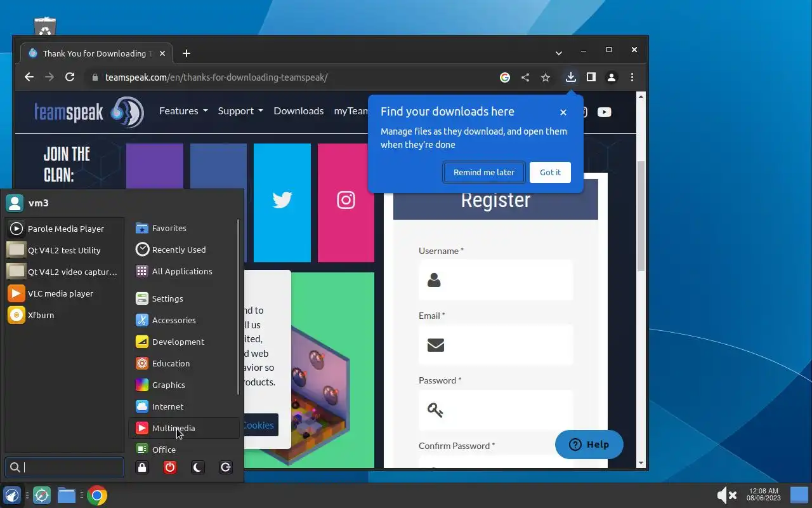The width and height of the screenshot is (812, 508).
Task: Click the vm3 user profile icon
Action: tap(14, 203)
